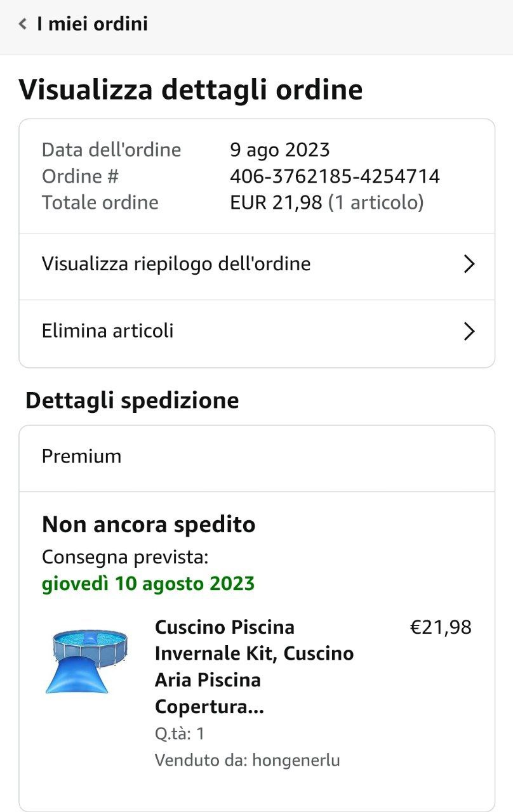This screenshot has width=513, height=812.
Task: Tap the back arrow beside I miei ordini
Action: pos(23,25)
